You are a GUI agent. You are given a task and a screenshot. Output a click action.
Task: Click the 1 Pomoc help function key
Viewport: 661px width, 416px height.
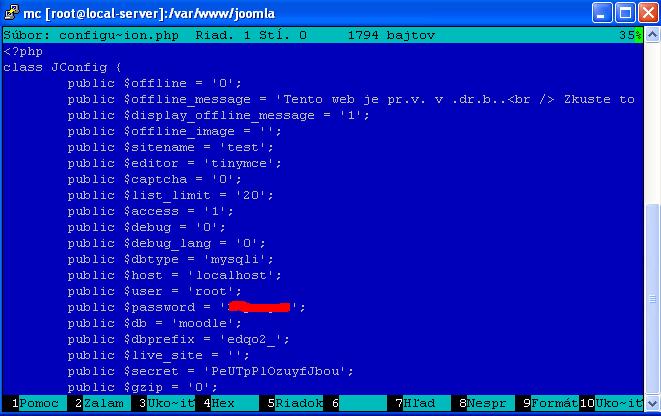click(x=33, y=403)
